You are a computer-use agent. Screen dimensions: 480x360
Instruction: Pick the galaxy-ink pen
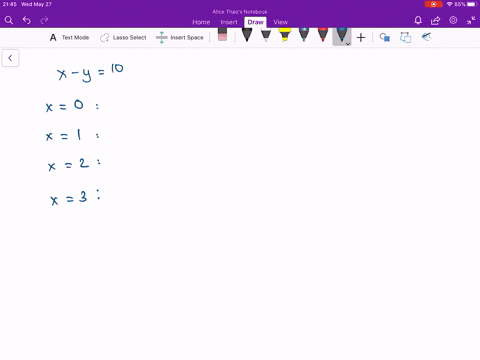point(304,35)
